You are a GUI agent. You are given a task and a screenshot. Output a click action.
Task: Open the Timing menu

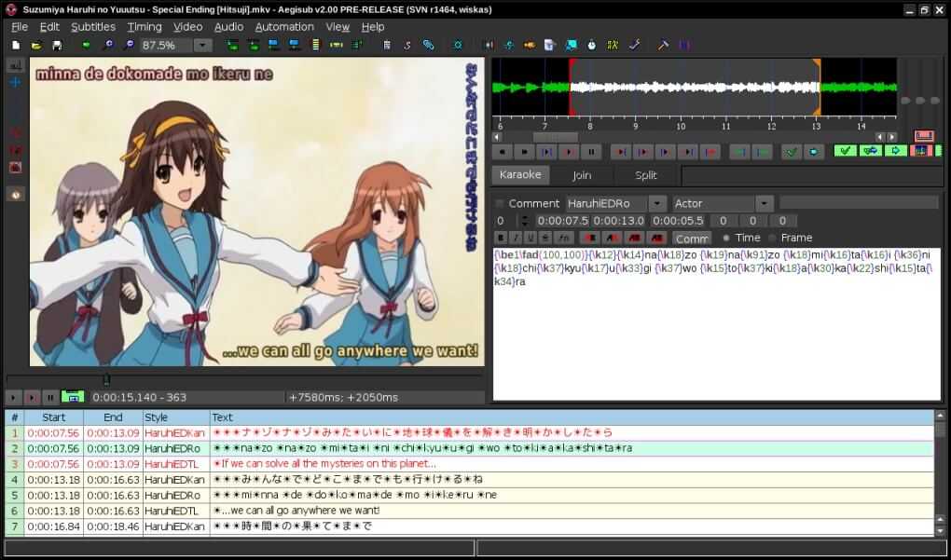[145, 27]
